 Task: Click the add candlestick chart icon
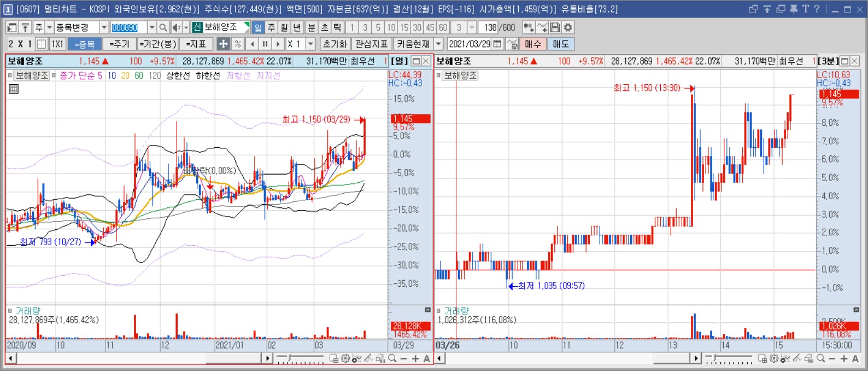coord(529,27)
